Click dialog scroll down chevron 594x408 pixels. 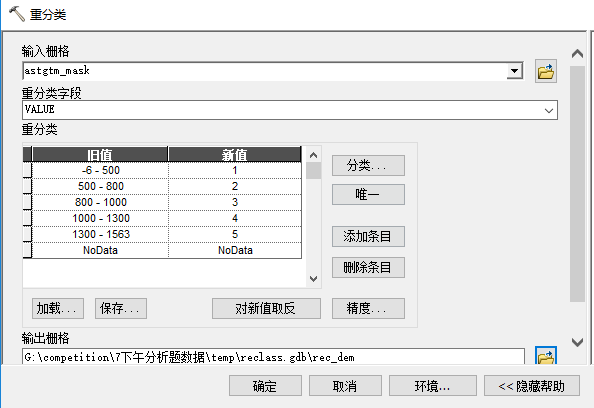click(x=577, y=342)
